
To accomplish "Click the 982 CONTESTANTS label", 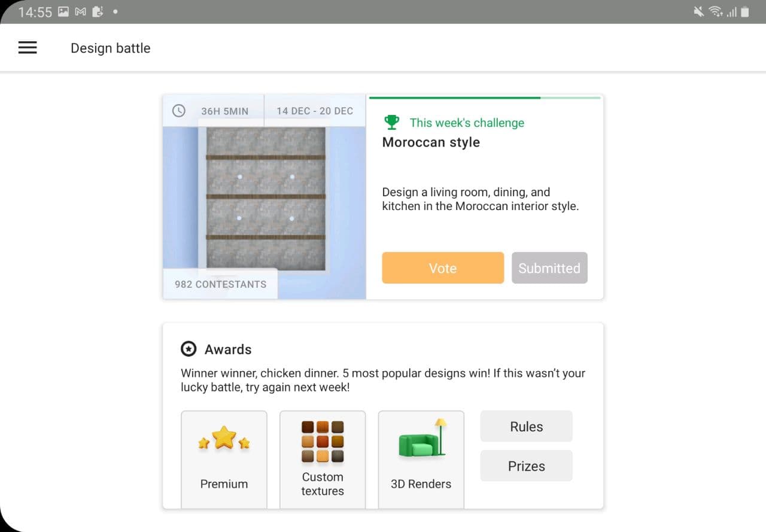I will pyautogui.click(x=220, y=284).
